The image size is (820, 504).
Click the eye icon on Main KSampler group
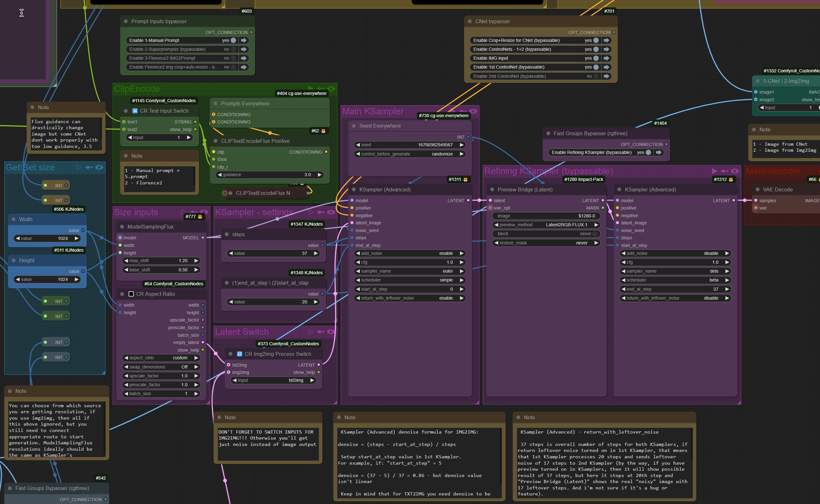[473, 111]
